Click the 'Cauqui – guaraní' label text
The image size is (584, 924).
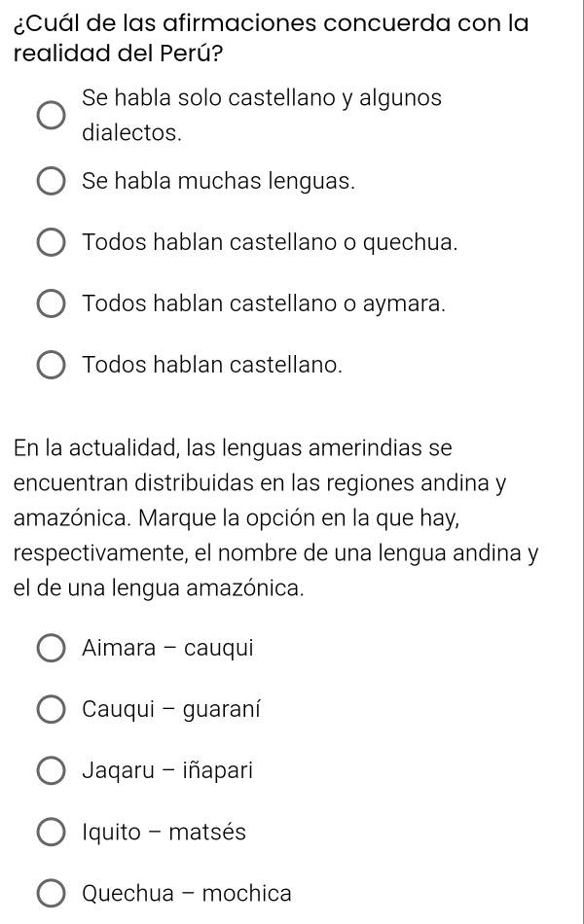coord(171,709)
